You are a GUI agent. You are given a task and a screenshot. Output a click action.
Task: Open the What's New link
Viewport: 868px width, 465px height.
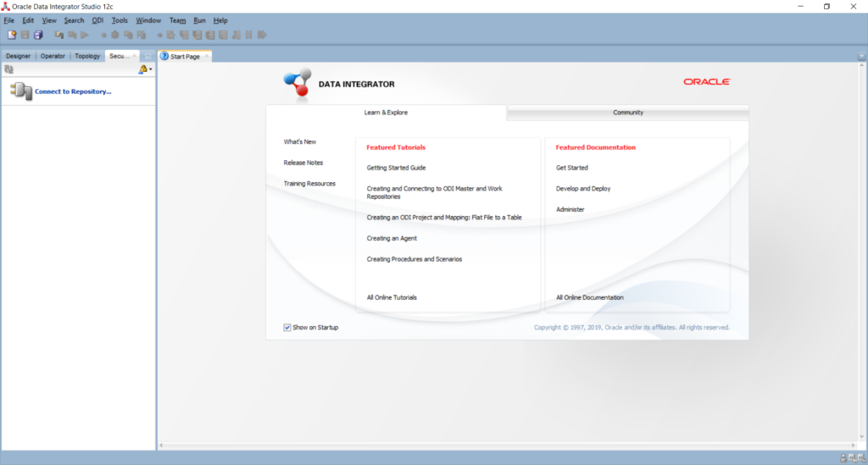click(x=300, y=141)
